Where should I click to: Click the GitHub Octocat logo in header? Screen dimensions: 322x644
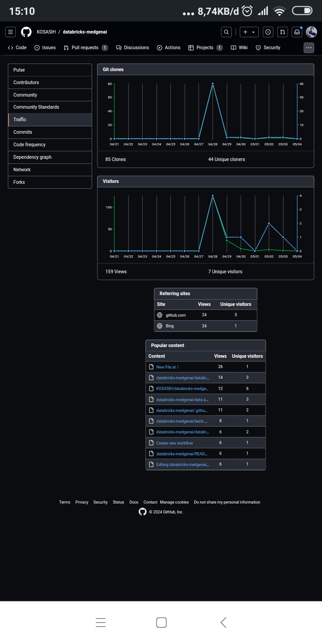26,32
